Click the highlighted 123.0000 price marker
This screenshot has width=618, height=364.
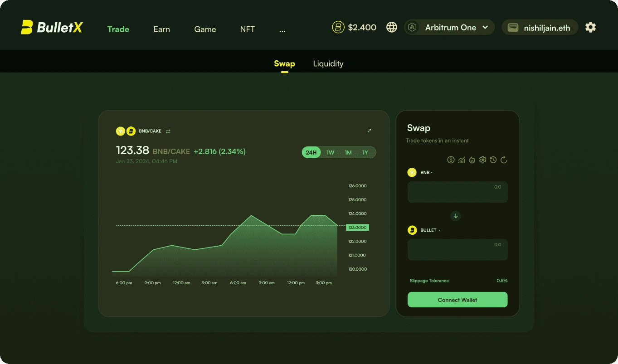[x=357, y=227]
